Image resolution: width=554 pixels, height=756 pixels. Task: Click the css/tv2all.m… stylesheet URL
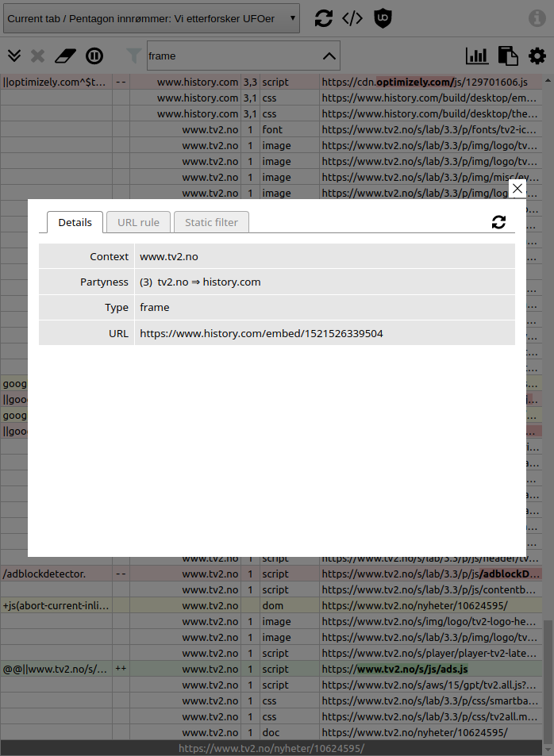coord(430,717)
